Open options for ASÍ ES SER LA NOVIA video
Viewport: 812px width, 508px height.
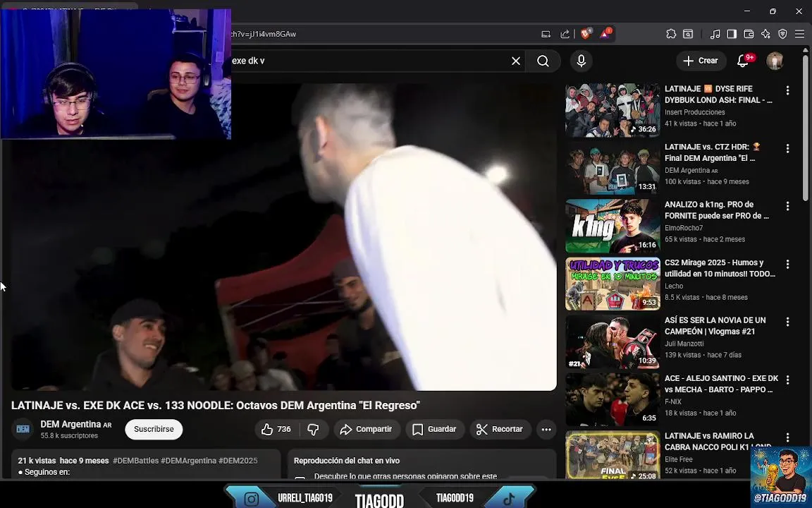tap(787, 322)
